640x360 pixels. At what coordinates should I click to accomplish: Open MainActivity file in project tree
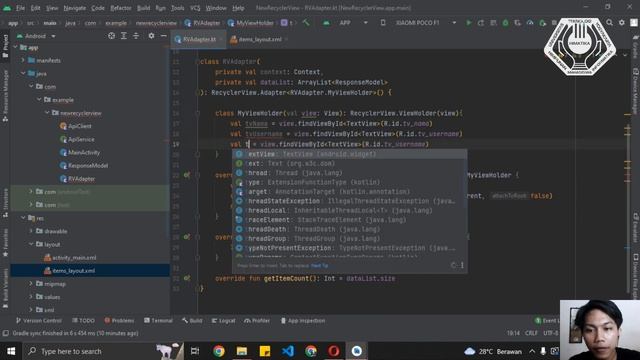(80, 152)
